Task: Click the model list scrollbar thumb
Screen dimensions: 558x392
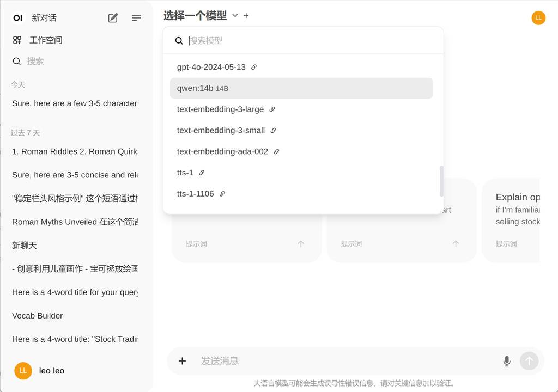Action: pos(441,181)
